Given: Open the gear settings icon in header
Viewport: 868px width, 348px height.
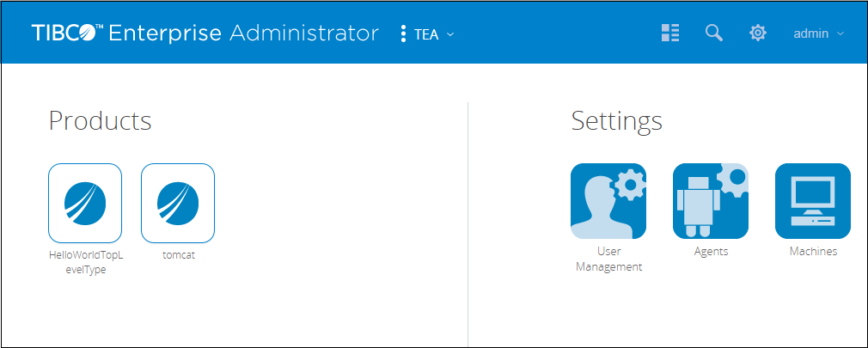Looking at the screenshot, I should coord(757,34).
